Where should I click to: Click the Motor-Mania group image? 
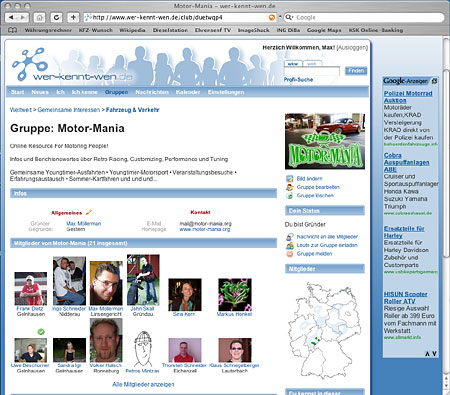[x=325, y=141]
